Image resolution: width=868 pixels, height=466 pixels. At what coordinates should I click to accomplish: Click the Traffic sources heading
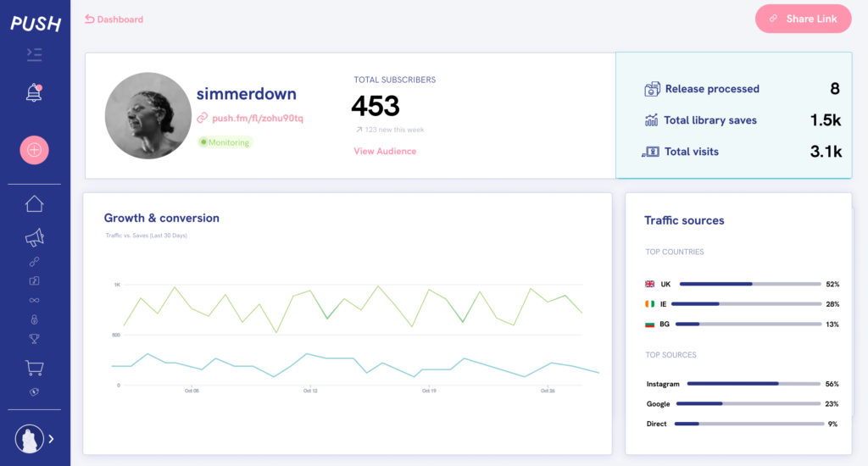point(684,220)
